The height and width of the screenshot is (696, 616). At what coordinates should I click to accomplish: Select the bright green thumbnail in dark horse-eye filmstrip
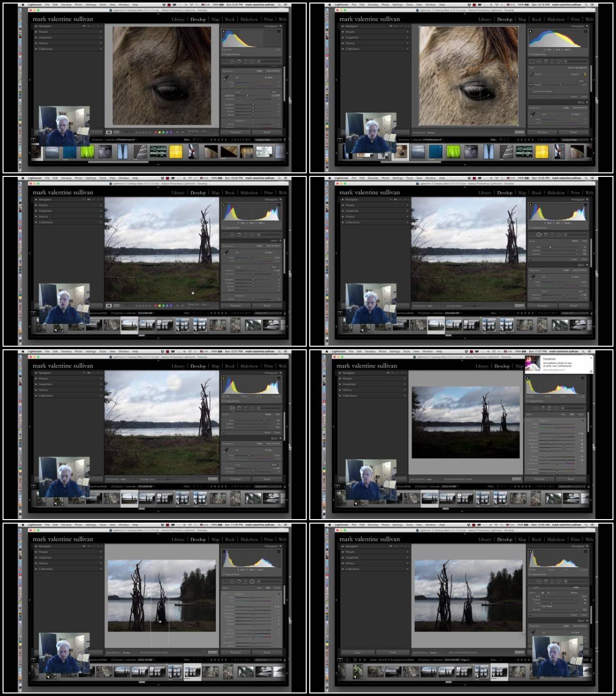coord(87,152)
